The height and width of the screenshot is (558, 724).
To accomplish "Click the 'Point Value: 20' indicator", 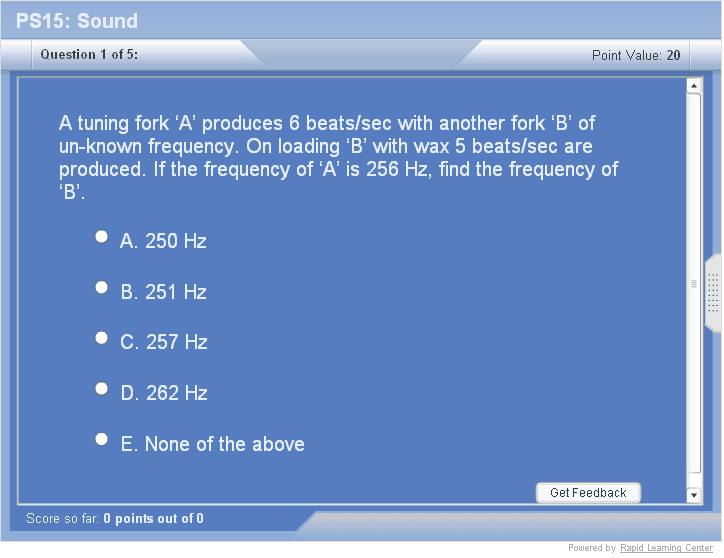I will 636,55.
